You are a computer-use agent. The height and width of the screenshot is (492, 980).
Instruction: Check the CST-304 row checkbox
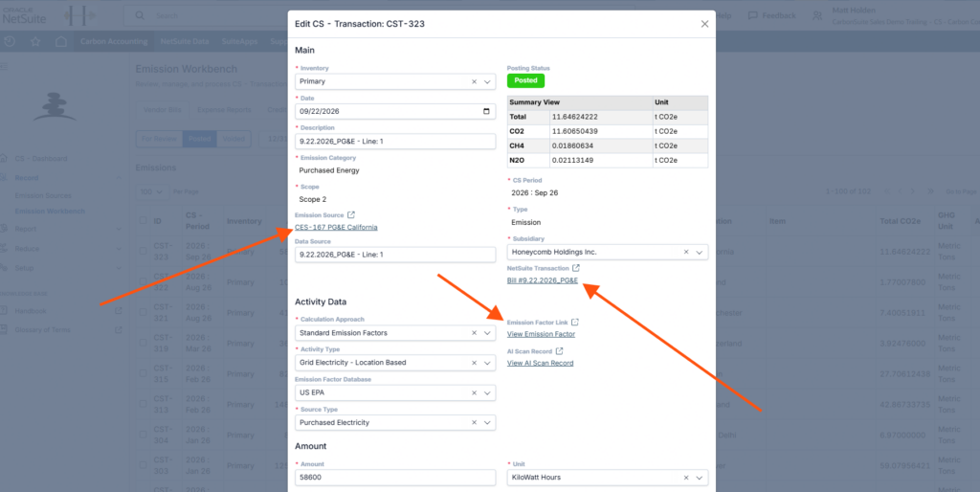point(144,435)
